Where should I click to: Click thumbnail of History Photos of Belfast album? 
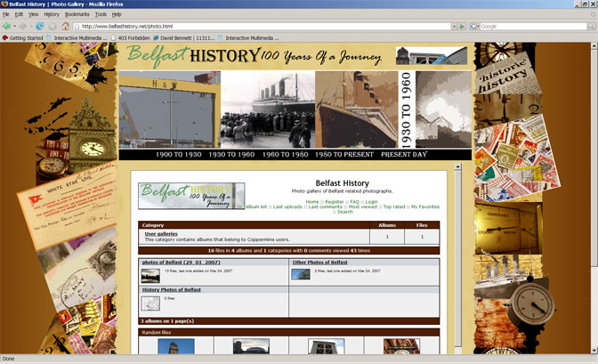[x=150, y=303]
